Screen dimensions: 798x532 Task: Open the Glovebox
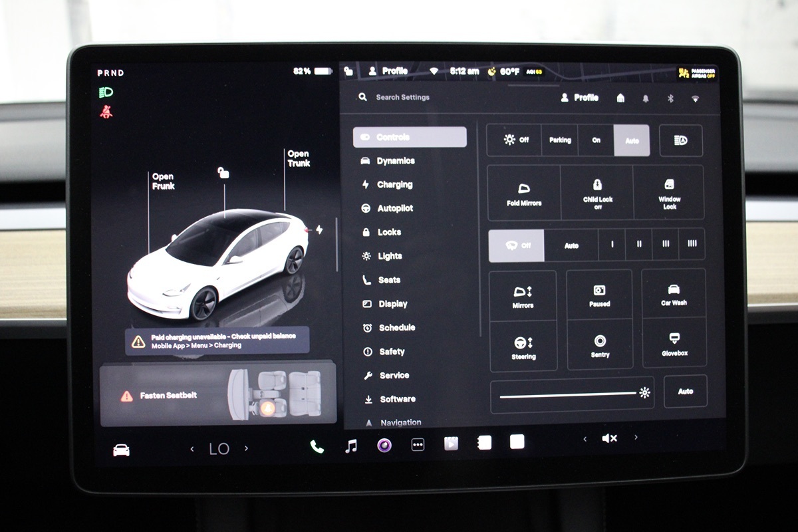pyautogui.click(x=674, y=343)
